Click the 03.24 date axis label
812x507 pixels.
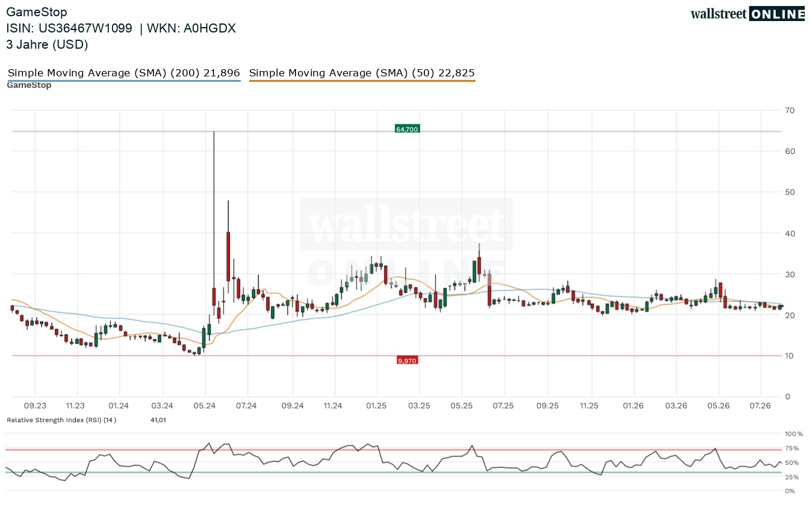(x=162, y=406)
